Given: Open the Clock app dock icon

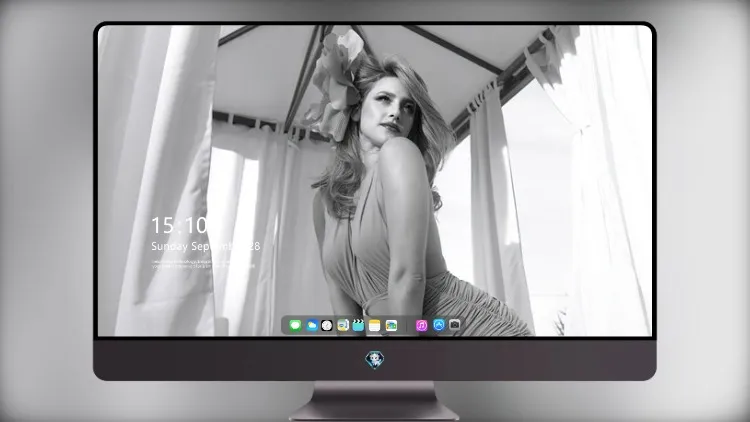Looking at the screenshot, I should 327,325.
